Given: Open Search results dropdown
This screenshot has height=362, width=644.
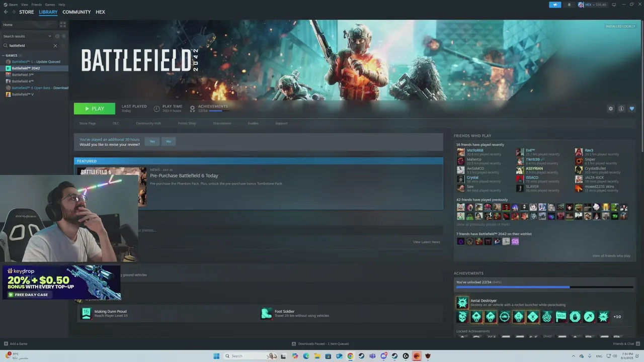Looking at the screenshot, I should (27, 36).
